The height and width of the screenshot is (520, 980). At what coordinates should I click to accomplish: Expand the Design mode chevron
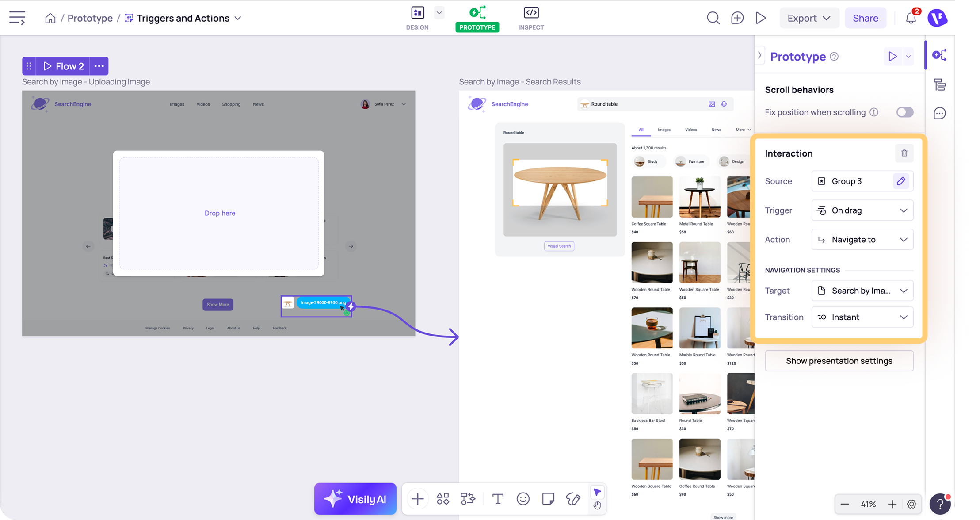[x=439, y=13]
